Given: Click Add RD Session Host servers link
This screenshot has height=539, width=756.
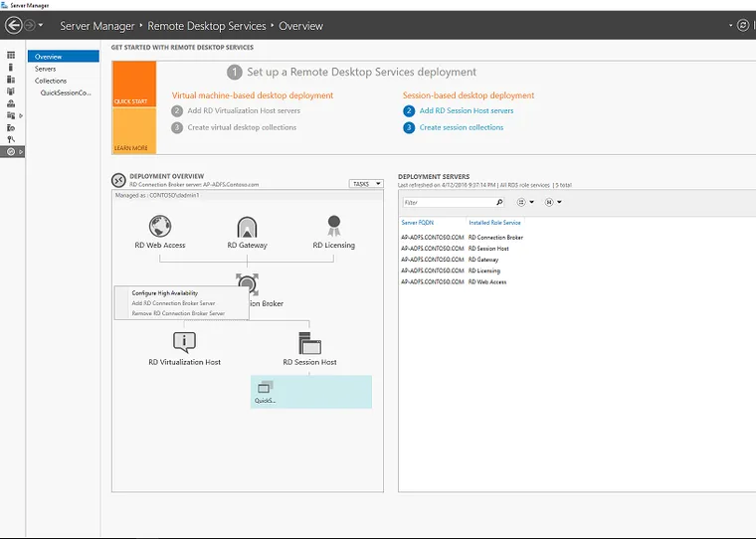Looking at the screenshot, I should (x=467, y=110).
